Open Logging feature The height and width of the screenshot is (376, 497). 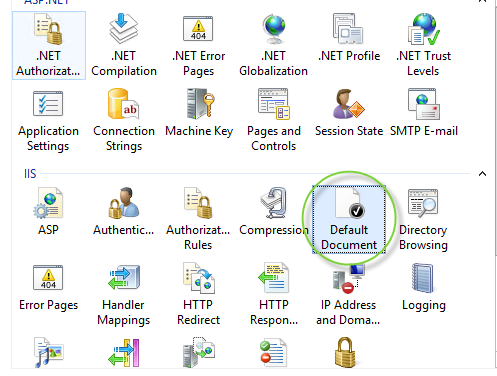pos(424,288)
